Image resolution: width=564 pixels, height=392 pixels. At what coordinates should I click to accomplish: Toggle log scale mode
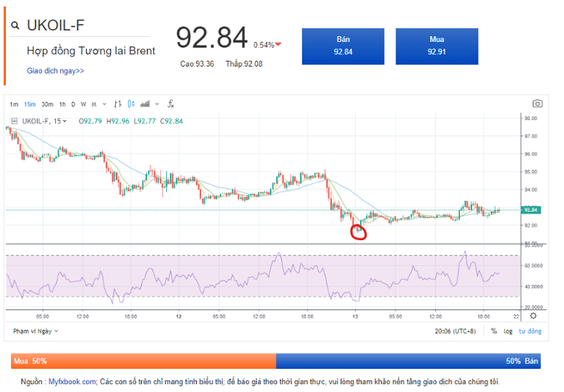point(508,331)
